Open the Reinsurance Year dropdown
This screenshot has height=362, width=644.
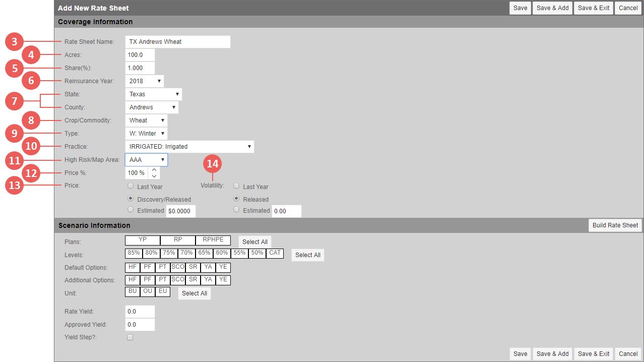click(144, 81)
